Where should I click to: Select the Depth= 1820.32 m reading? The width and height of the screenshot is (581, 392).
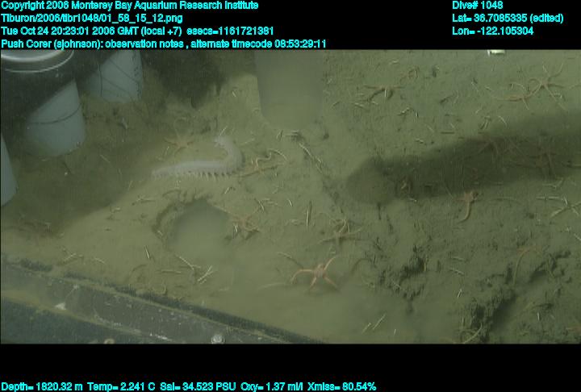(x=42, y=387)
